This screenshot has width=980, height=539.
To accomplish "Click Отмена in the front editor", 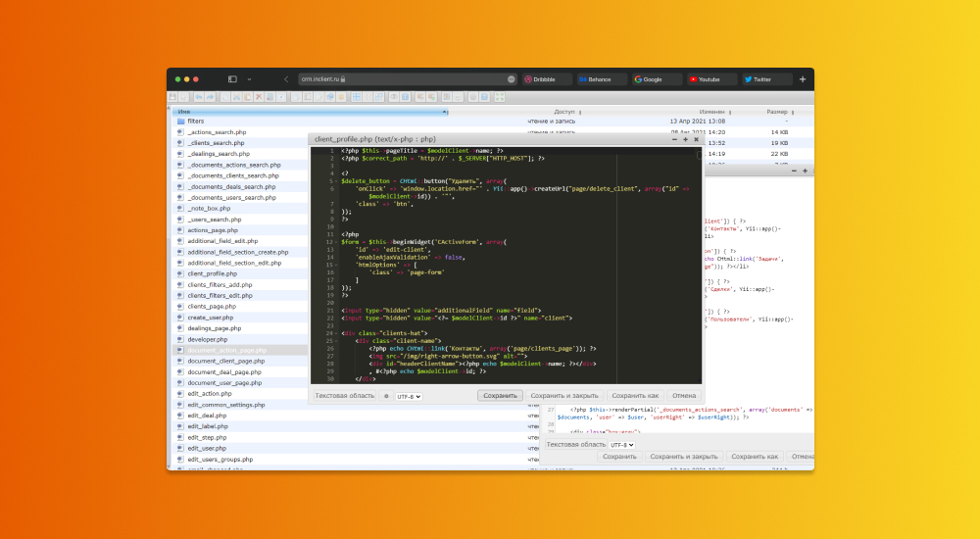I will pyautogui.click(x=684, y=396).
